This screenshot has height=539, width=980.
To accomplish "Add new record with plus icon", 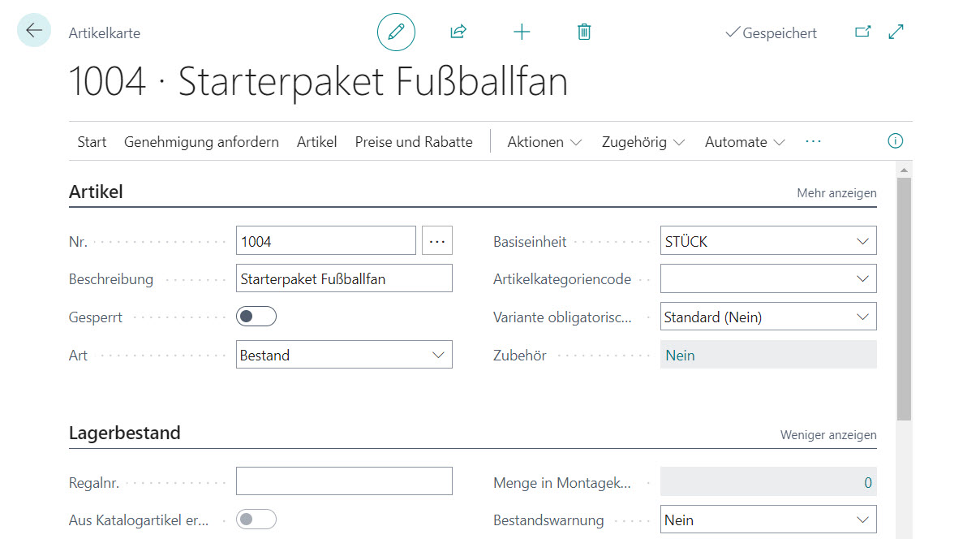I will click(522, 32).
